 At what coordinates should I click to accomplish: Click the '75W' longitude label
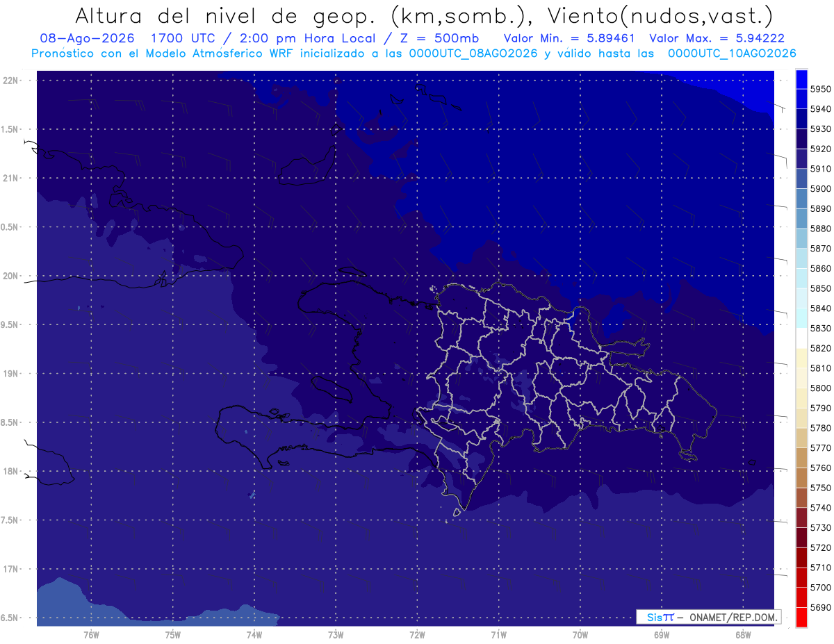click(173, 635)
